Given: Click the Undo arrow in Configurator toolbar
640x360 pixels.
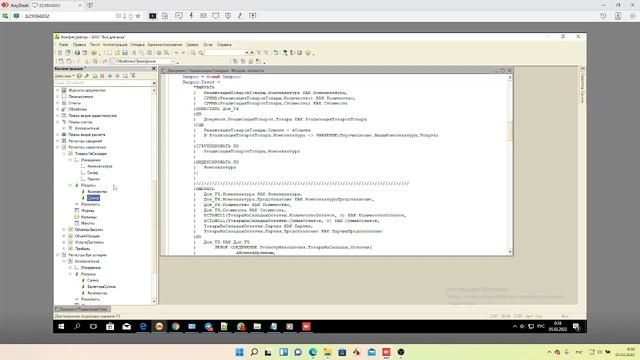Looking at the screenshot, I should tap(176, 53).
